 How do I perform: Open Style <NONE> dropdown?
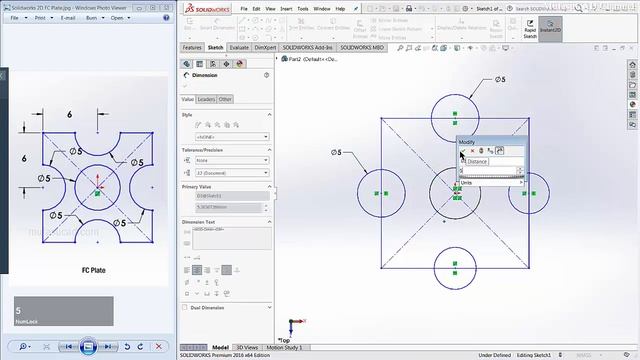pos(232,137)
